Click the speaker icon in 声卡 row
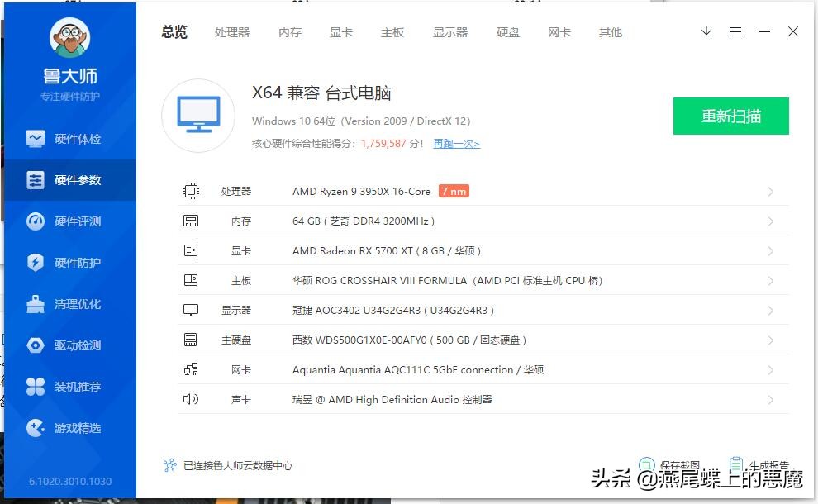The image size is (818, 504). coord(191,399)
